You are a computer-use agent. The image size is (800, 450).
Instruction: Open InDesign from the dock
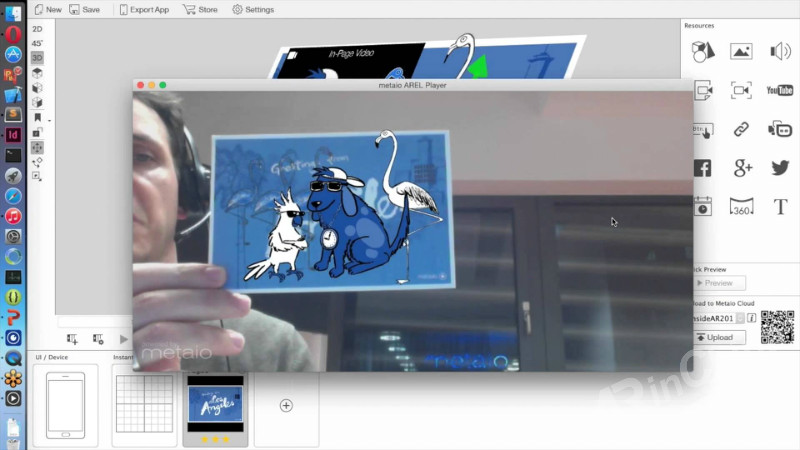pos(13,135)
